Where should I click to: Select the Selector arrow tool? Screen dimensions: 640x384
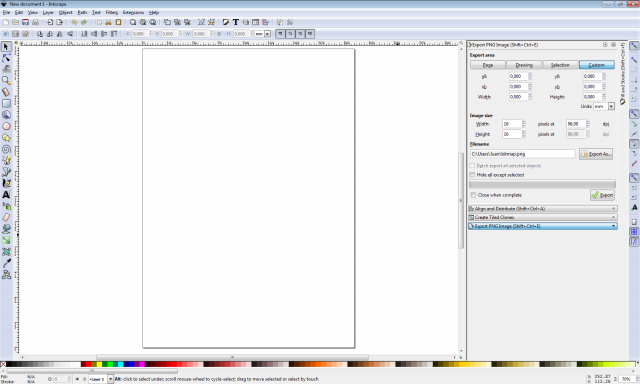[6, 47]
